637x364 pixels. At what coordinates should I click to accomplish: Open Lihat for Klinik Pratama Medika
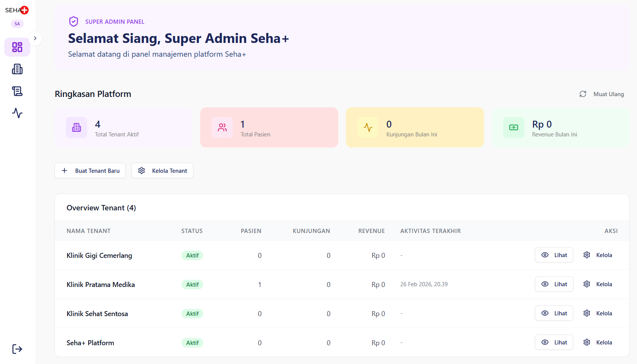(x=554, y=284)
